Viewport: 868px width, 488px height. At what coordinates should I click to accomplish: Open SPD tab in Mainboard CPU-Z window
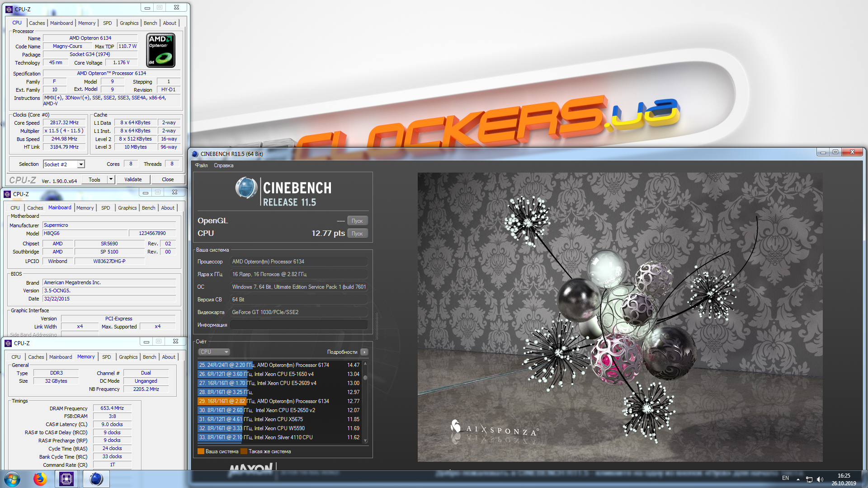point(105,208)
